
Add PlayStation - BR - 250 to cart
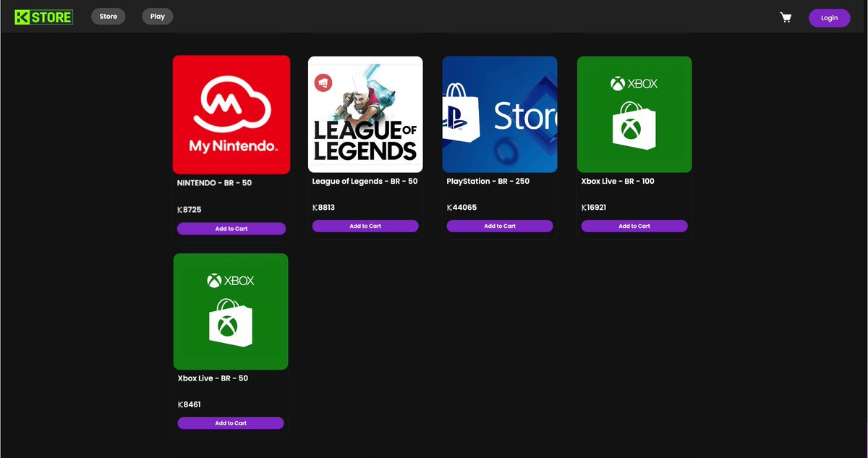(x=500, y=226)
